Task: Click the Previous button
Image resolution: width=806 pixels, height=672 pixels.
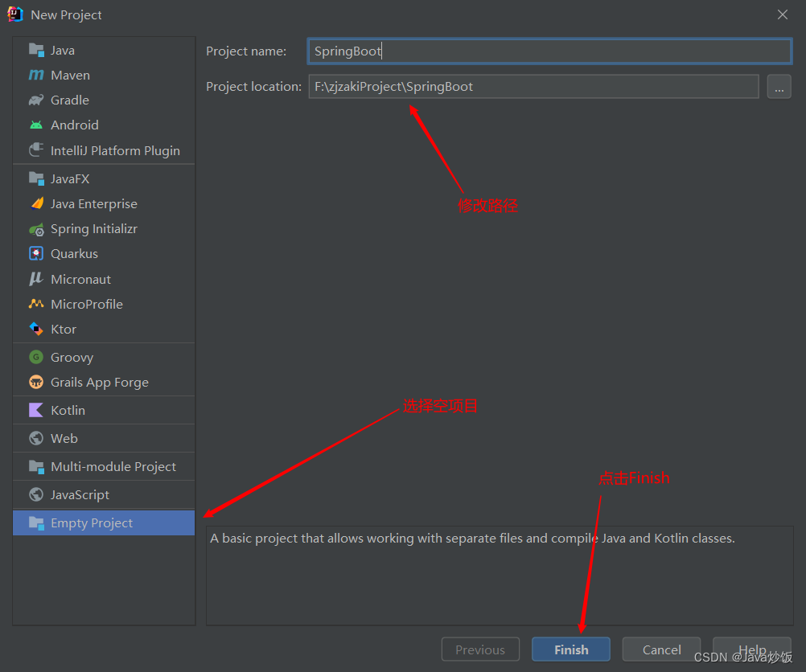Action: tap(480, 649)
